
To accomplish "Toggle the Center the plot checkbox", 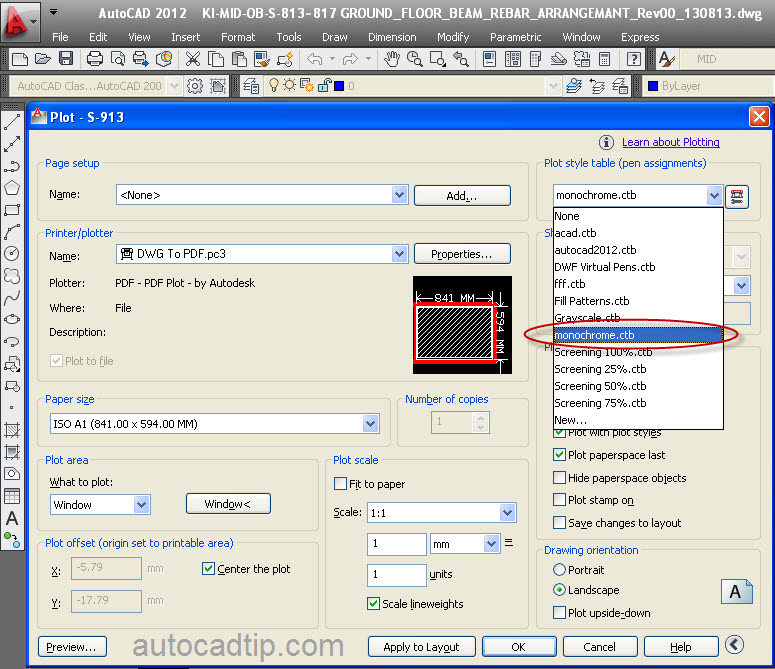I will tap(209, 568).
